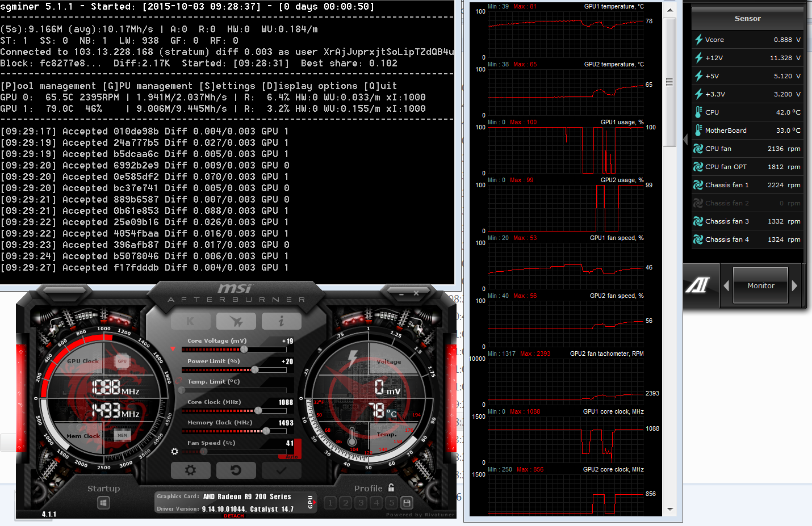Click the Chassis fan 1 sensor icon
812x526 pixels.
[698, 185]
